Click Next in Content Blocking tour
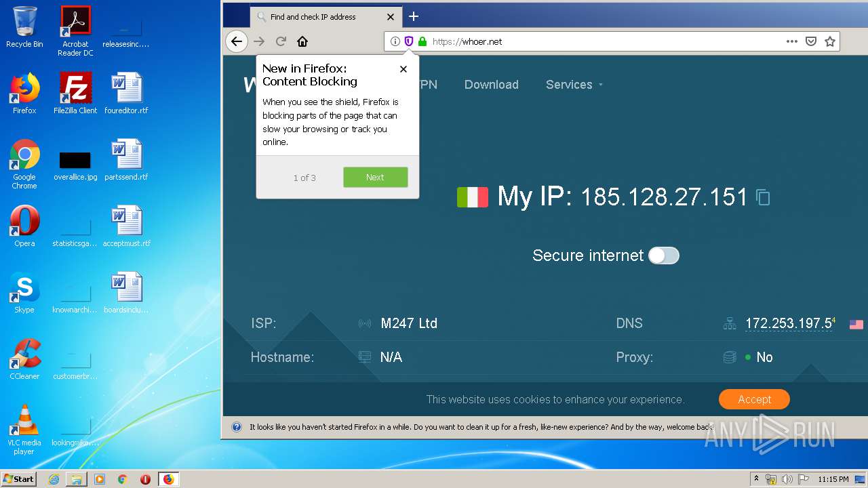The width and height of the screenshot is (868, 488). point(375,178)
